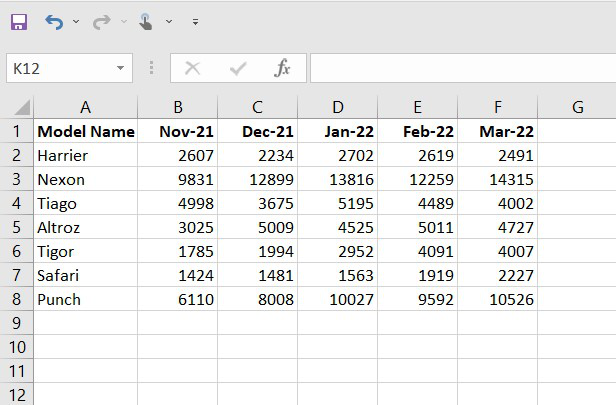The height and width of the screenshot is (405, 616).
Task: Click the Enter checkmark icon in formula bar
Action: point(238,68)
